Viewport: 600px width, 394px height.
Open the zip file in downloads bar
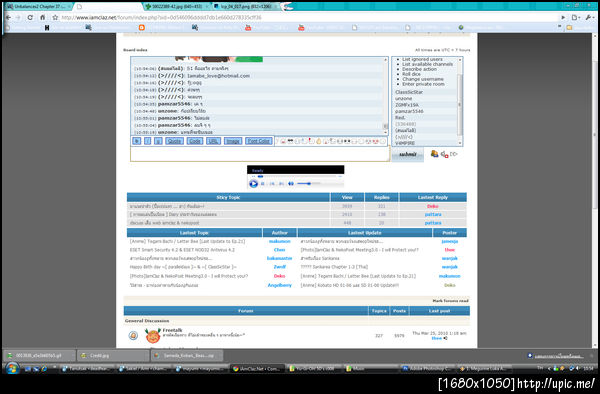coord(186,355)
